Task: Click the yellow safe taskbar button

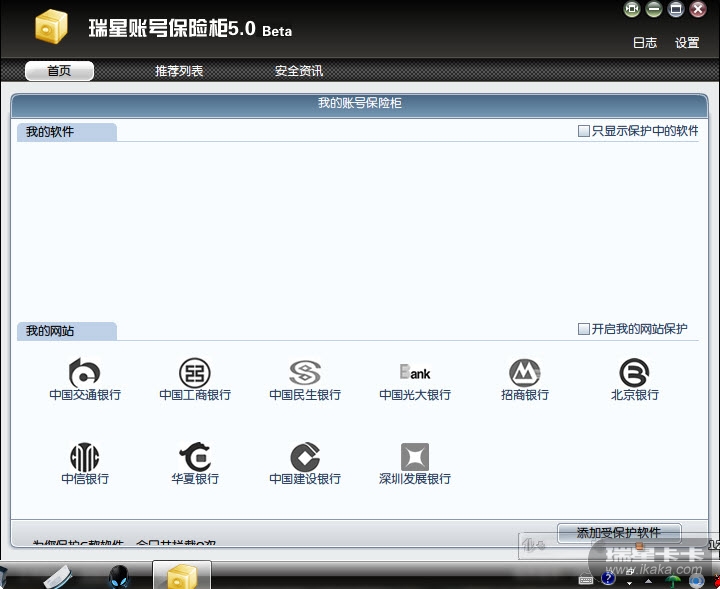Action: [182, 575]
